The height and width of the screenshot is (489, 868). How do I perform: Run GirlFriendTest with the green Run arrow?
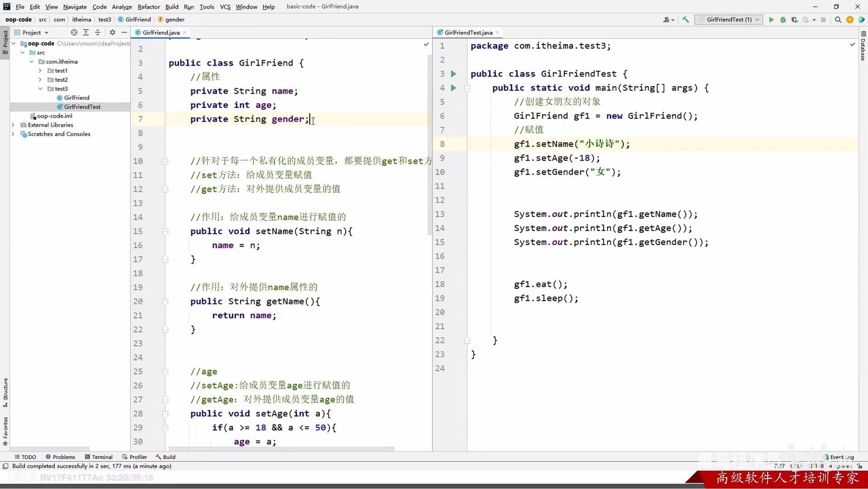click(x=771, y=19)
